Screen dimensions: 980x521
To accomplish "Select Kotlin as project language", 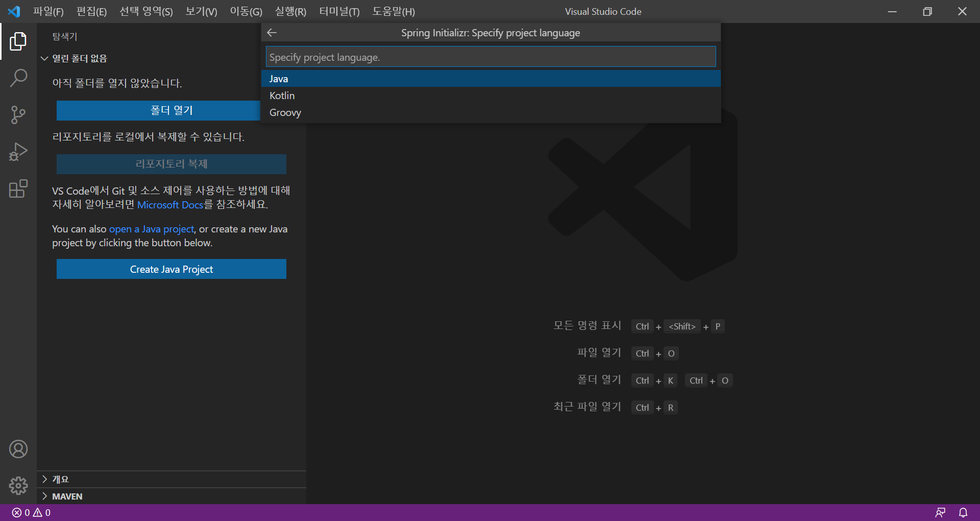I will [x=491, y=96].
